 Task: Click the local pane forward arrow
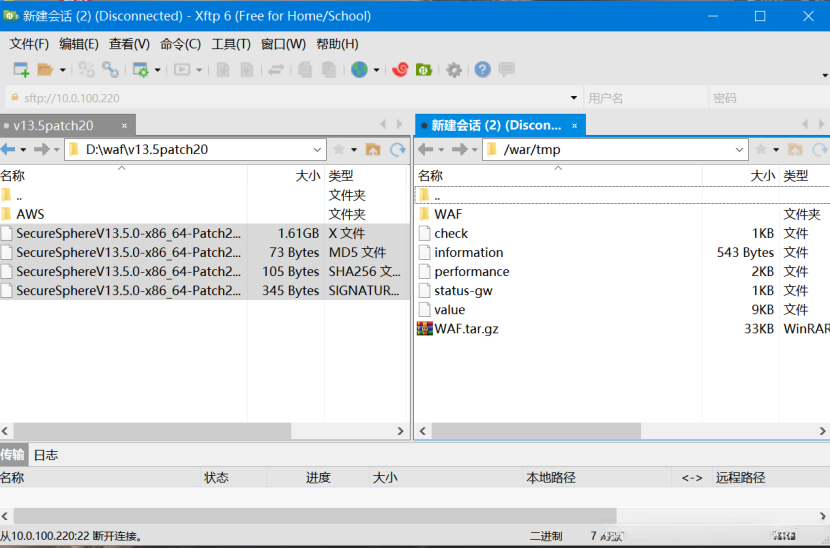(41, 150)
